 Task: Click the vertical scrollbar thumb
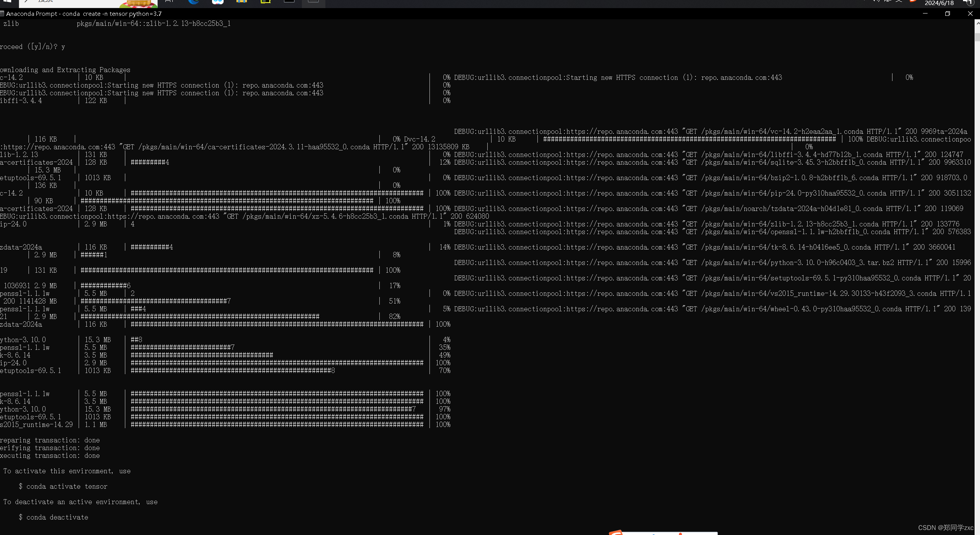click(977, 37)
